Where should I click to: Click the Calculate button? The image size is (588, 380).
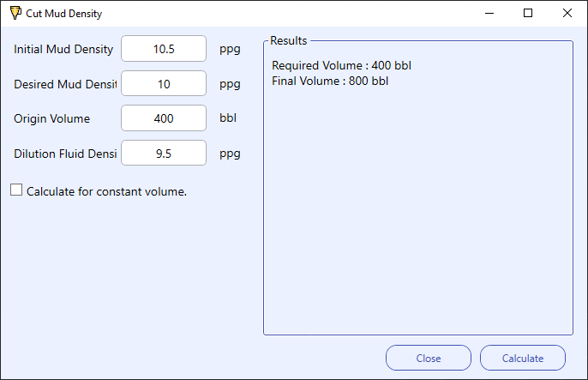(522, 358)
